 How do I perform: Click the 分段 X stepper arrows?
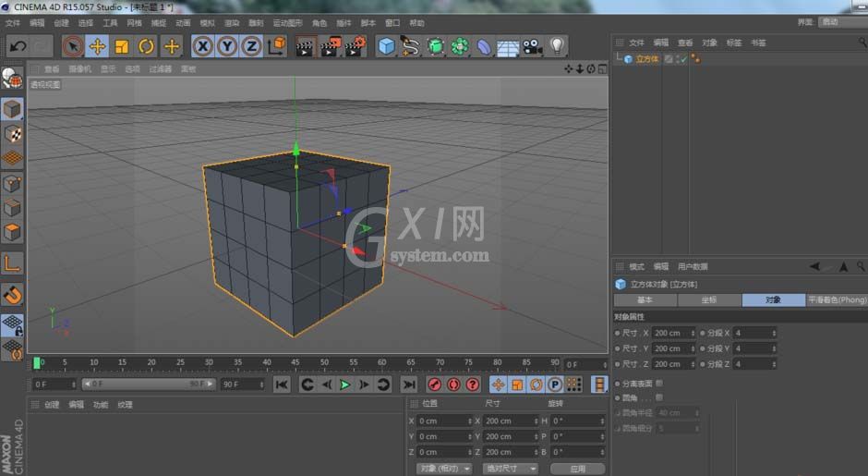click(x=774, y=333)
